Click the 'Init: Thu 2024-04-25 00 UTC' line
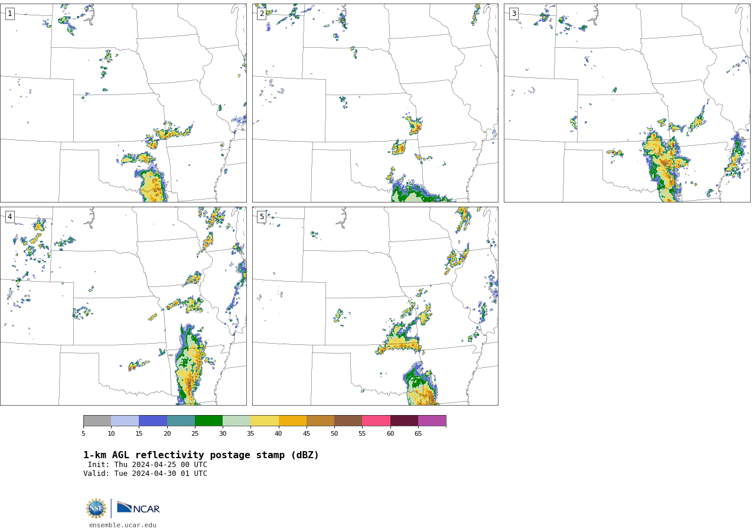Screen dimensions: 756x532 pos(148,465)
